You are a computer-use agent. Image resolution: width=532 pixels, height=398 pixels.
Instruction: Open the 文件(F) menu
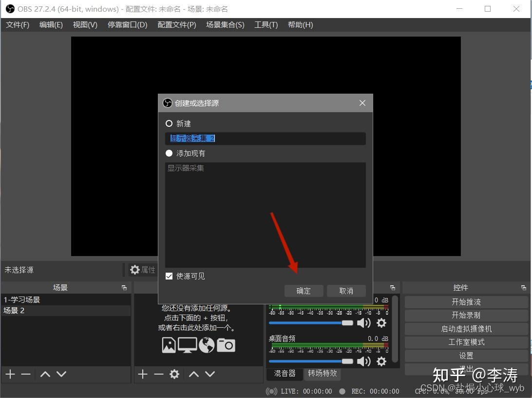pyautogui.click(x=18, y=25)
